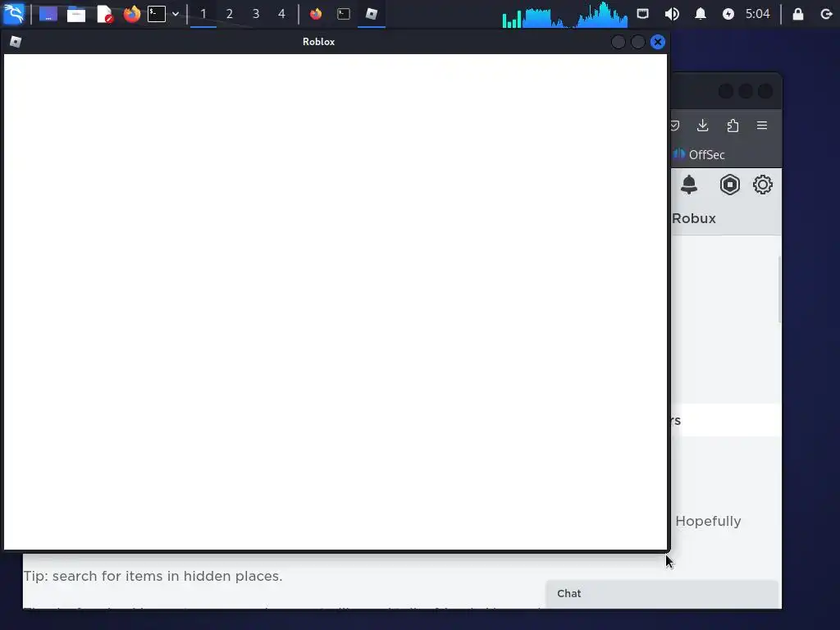840x630 pixels.
Task: Open the Chat bar on Roblox page
Action: (x=662, y=594)
